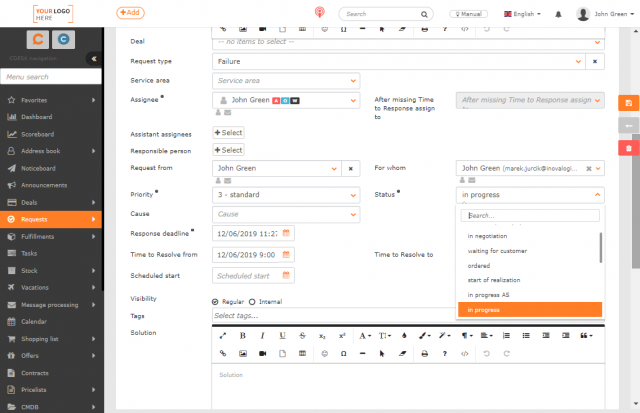Choose 'ordered' status option
The image size is (640, 413).
[530, 265]
